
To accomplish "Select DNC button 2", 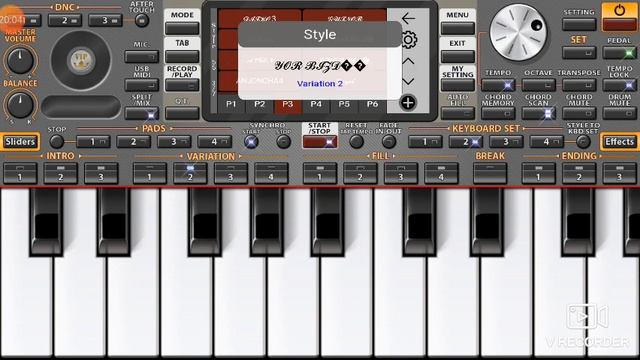I will tap(65, 20).
